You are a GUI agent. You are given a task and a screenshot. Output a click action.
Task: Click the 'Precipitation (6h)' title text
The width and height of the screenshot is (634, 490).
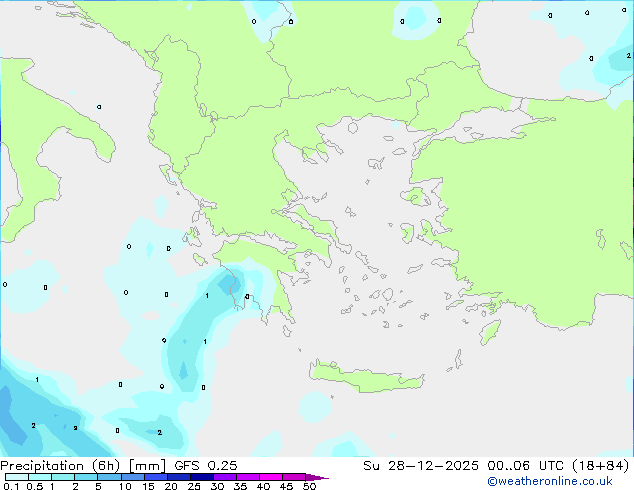tap(60, 466)
